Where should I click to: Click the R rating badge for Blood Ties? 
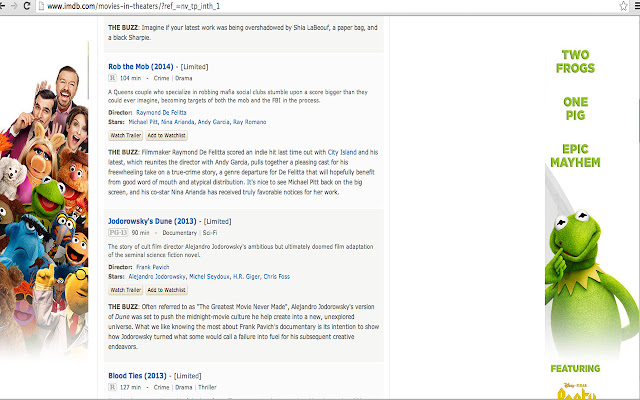(x=112, y=387)
